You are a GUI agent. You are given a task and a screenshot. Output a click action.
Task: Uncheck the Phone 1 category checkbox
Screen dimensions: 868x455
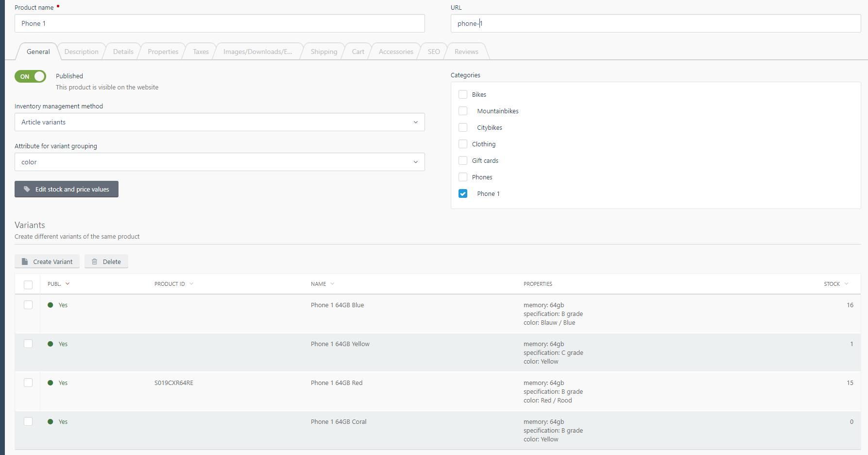coord(463,193)
